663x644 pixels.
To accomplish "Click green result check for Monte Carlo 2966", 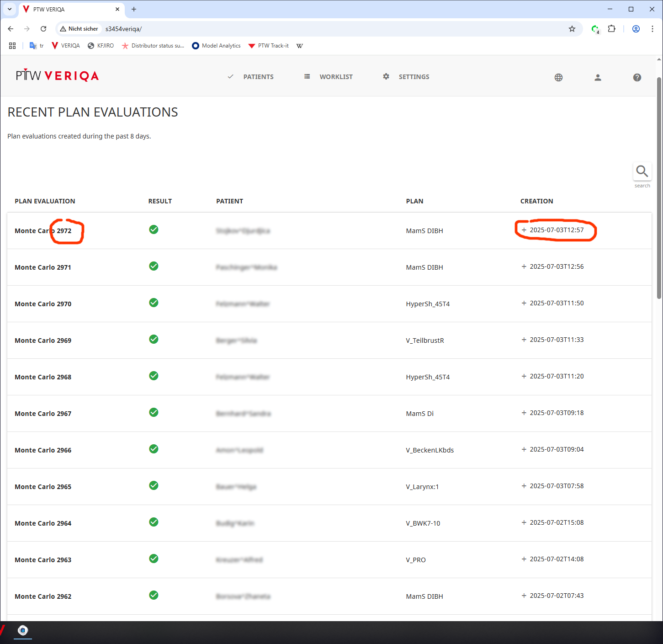I will click(x=154, y=449).
